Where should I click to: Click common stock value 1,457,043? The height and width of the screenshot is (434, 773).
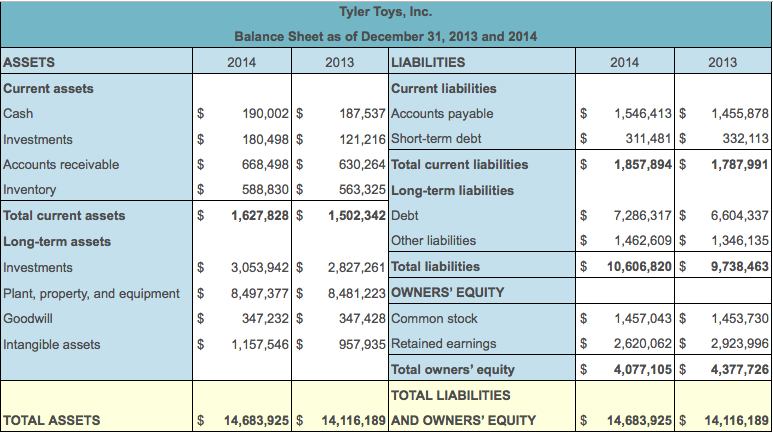tap(643, 319)
